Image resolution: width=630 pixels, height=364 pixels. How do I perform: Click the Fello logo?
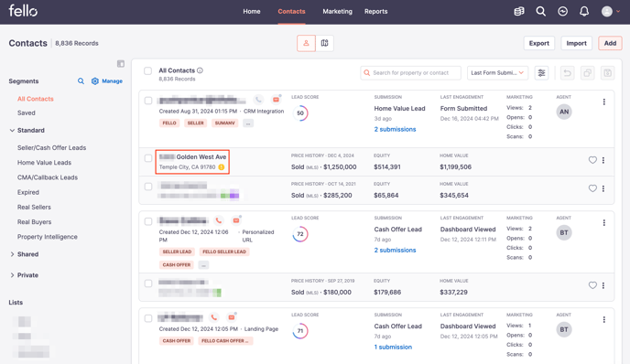click(23, 11)
